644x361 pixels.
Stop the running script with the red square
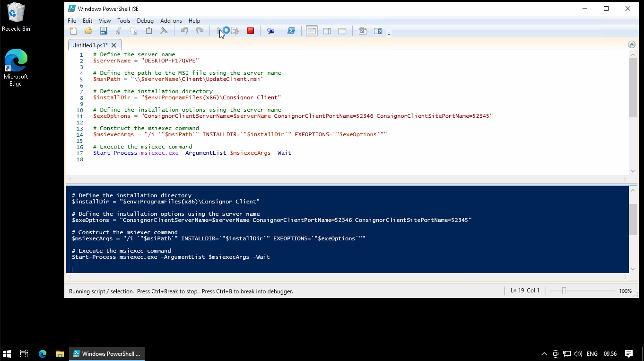251,31
